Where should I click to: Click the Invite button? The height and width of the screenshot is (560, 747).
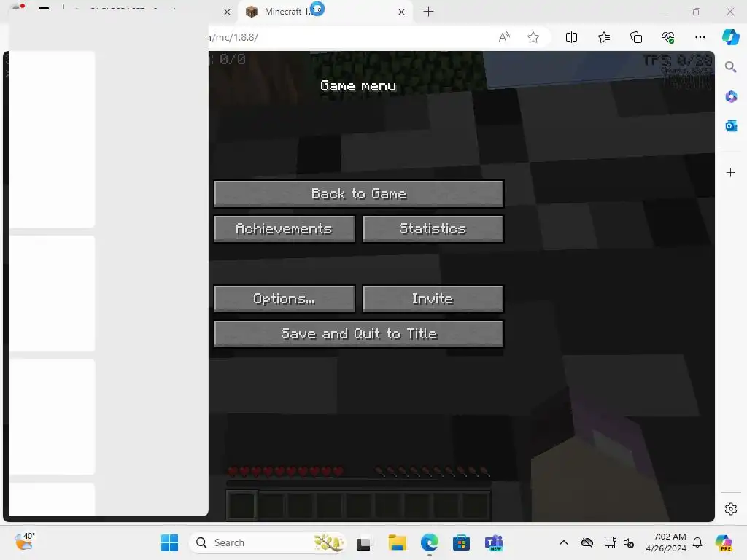click(433, 298)
